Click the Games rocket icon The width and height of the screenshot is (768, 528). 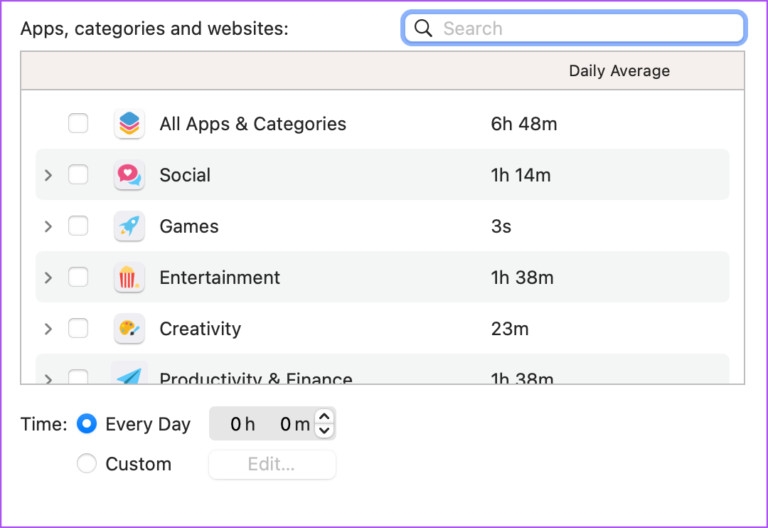[x=129, y=226]
